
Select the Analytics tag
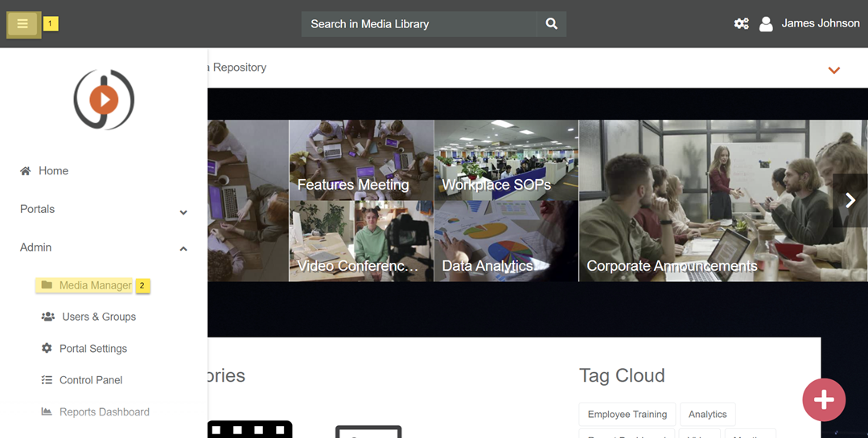(707, 414)
